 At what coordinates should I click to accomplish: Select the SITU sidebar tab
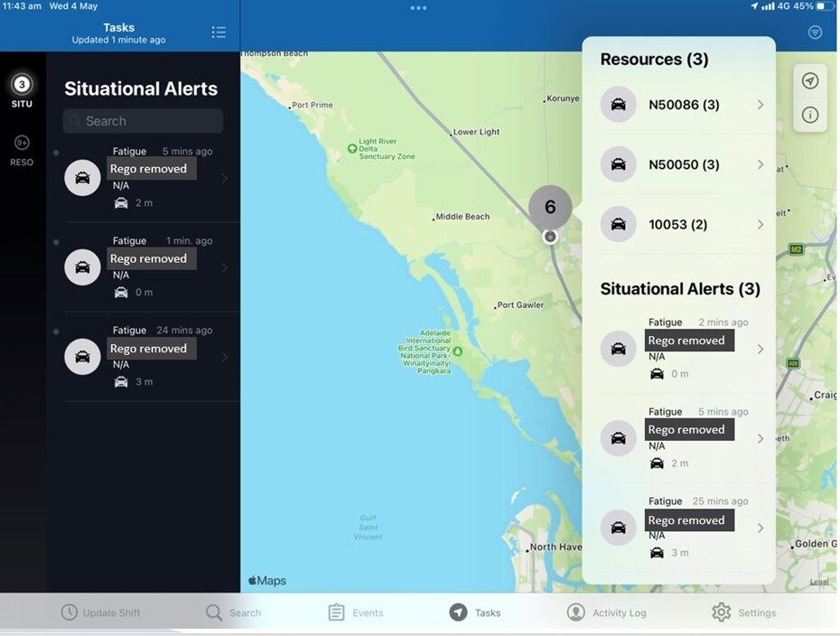[22, 90]
